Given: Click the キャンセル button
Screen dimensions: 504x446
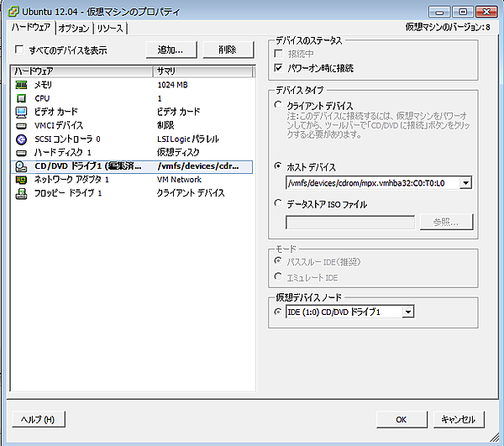Looking at the screenshot, I should (459, 419).
